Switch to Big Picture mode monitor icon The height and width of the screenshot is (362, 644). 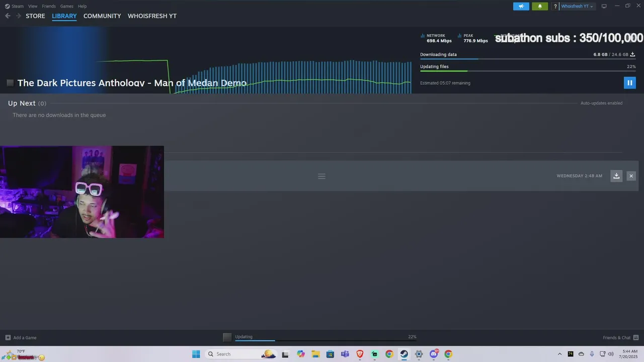pos(604,7)
